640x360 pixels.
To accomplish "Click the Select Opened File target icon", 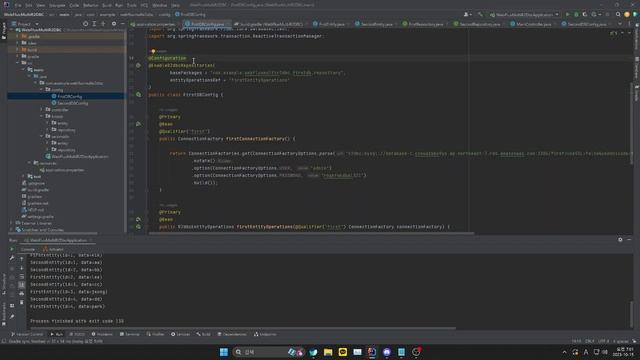I will 85,24.
